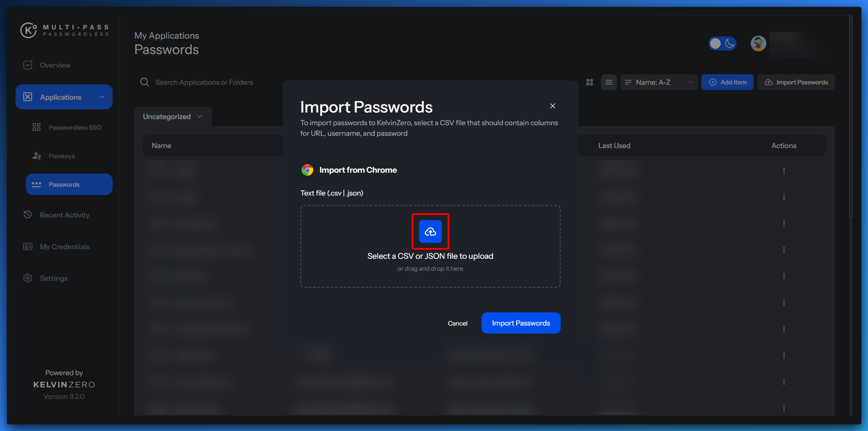Click the Add Item button
This screenshot has height=431, width=868.
coord(727,82)
